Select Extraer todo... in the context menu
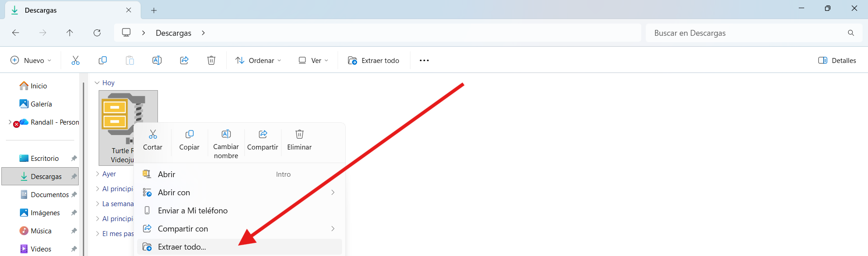 [239, 247]
